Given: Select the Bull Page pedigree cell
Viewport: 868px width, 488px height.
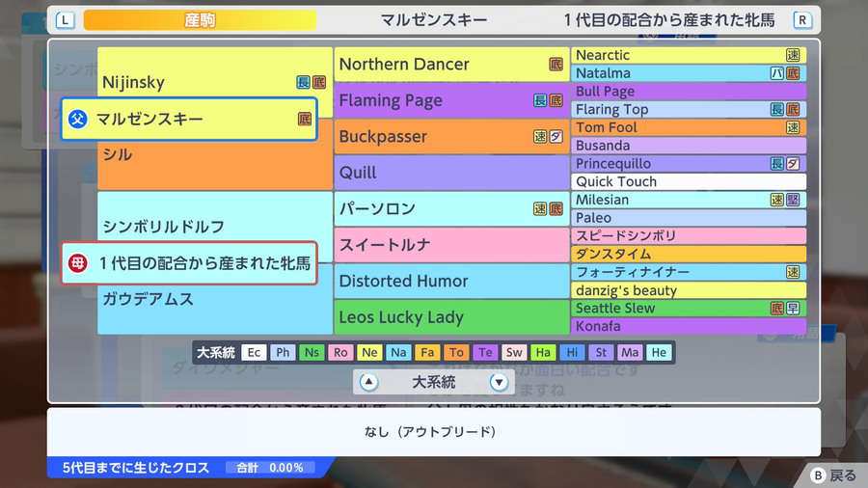Looking at the screenshot, I should click(x=689, y=92).
